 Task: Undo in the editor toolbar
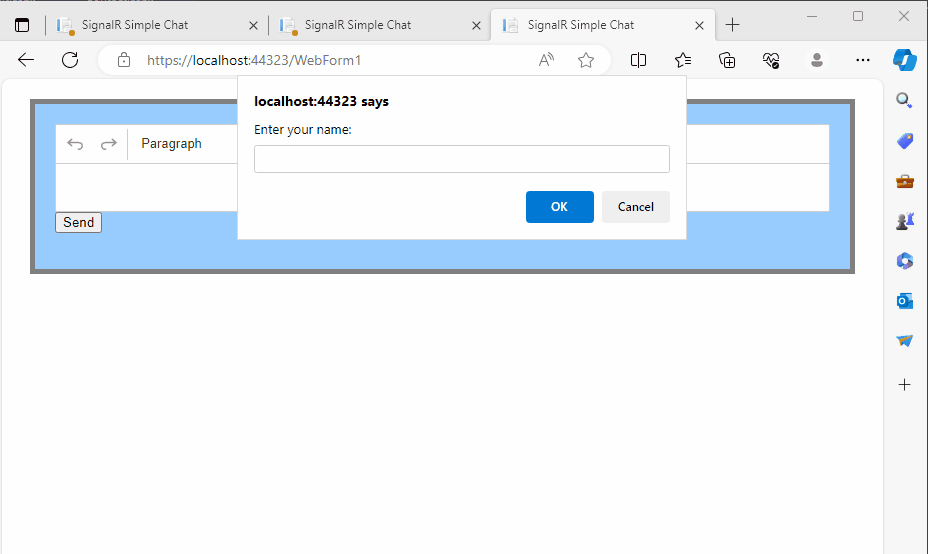(x=75, y=144)
